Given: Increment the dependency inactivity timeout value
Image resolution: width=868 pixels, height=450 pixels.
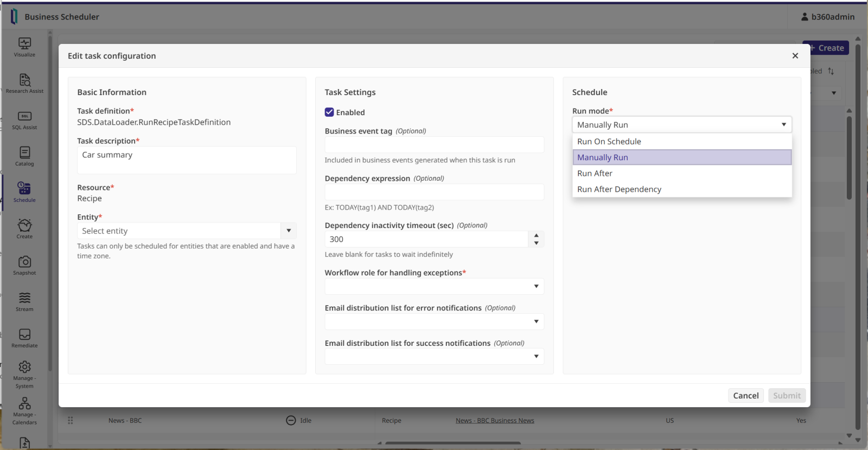Looking at the screenshot, I should point(536,236).
